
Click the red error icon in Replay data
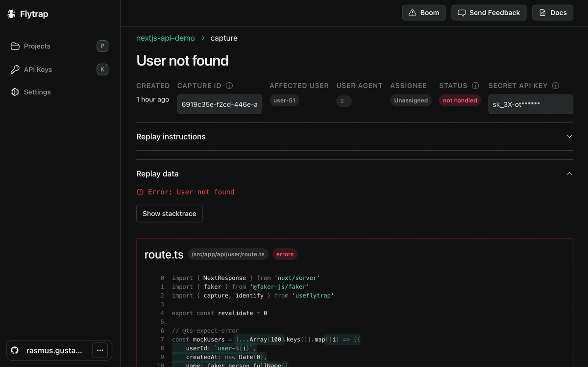(140, 192)
